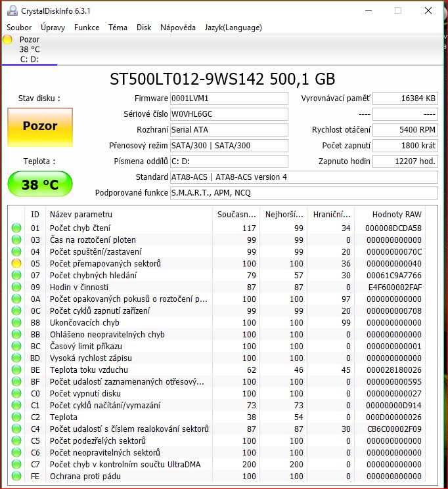Select the C: D: disk tab
The height and width of the screenshot is (489, 448).
[30, 49]
